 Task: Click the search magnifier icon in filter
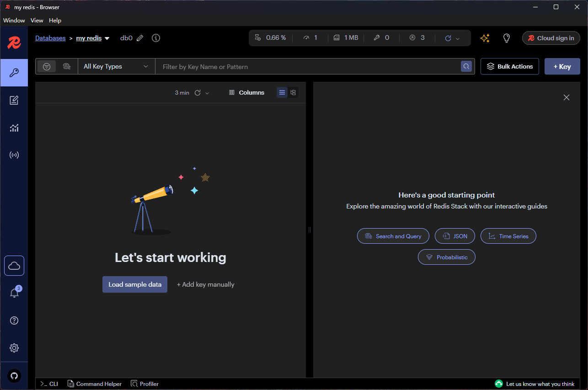click(466, 66)
